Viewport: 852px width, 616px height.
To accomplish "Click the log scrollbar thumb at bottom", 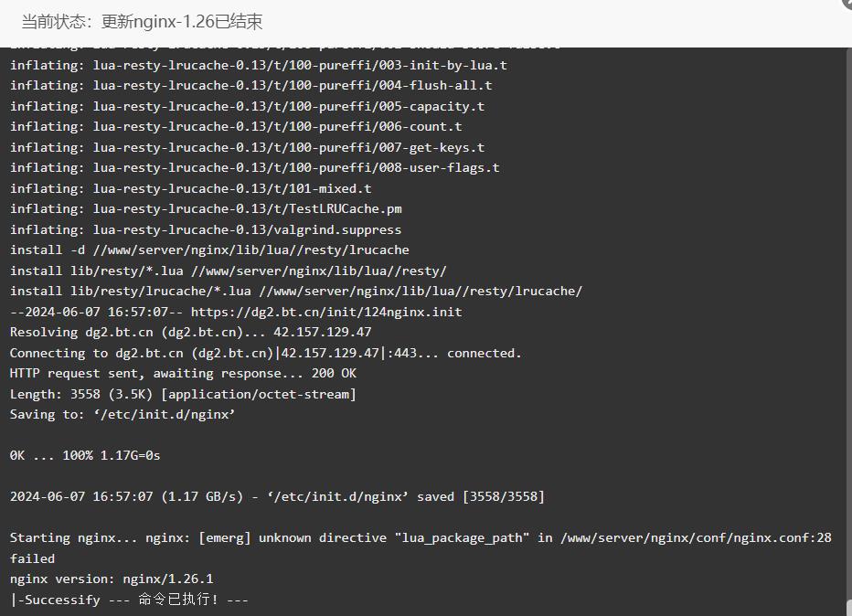I will click(x=848, y=607).
